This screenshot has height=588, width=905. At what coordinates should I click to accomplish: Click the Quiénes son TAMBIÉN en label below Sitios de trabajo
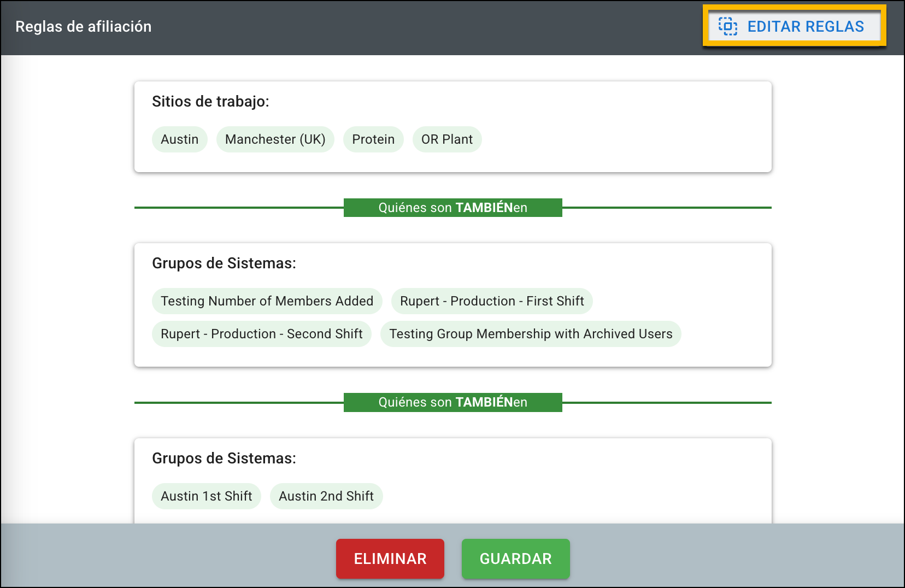point(453,208)
